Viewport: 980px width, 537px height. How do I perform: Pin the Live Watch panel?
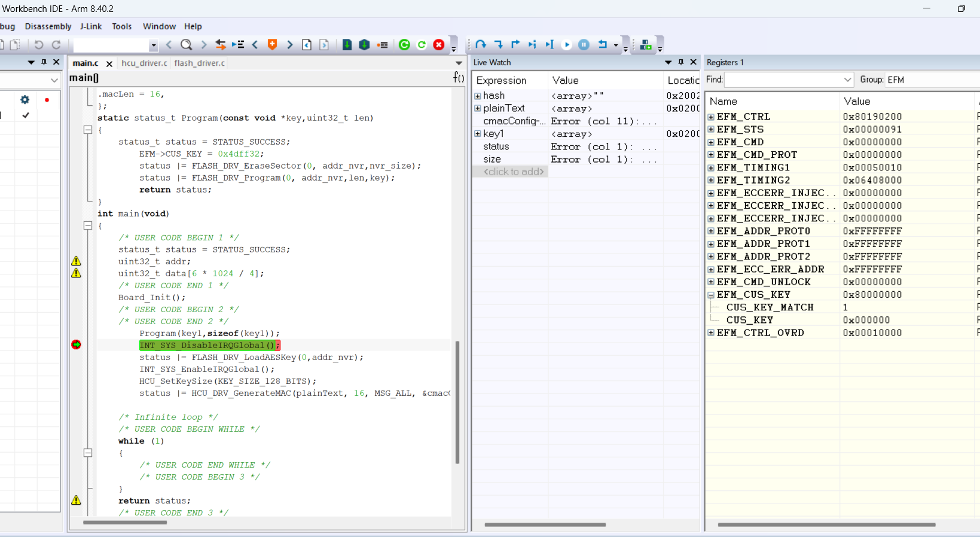pos(680,62)
